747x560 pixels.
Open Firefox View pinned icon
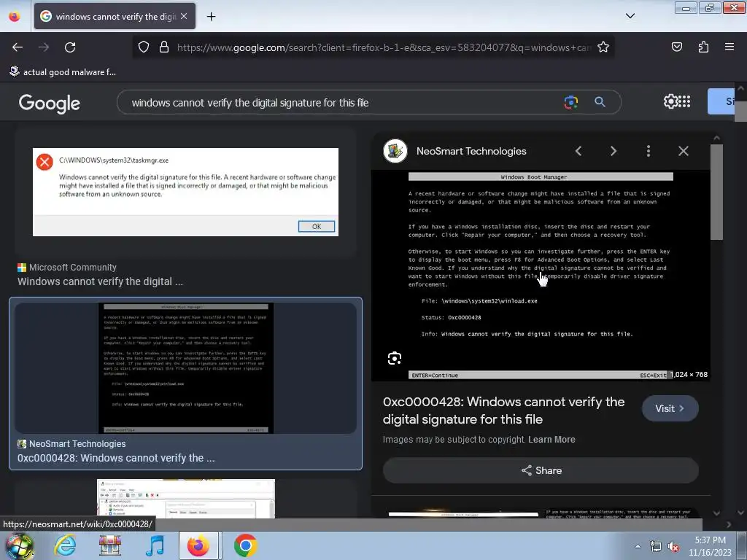click(x=15, y=17)
